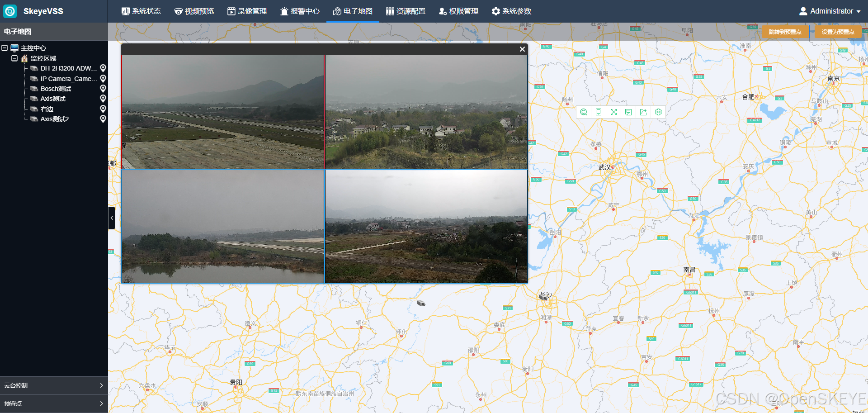Viewport: 868px width, 413px height.
Task: Collapse the 监控区域 tree node
Action: click(x=14, y=58)
